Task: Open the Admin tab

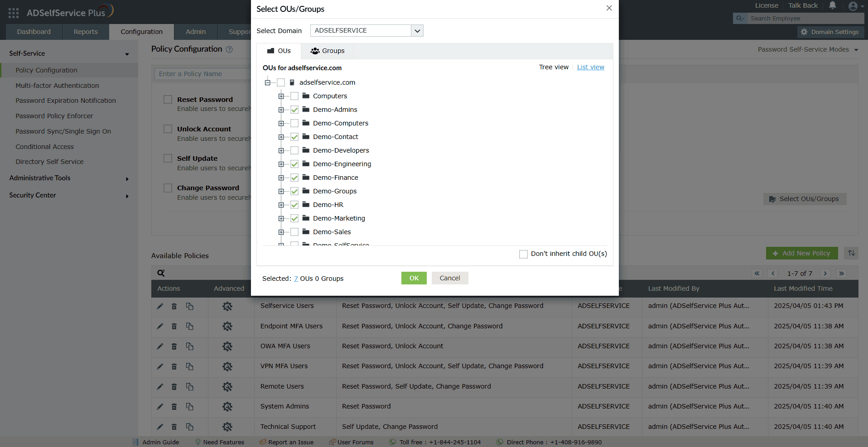Action: 196,32
